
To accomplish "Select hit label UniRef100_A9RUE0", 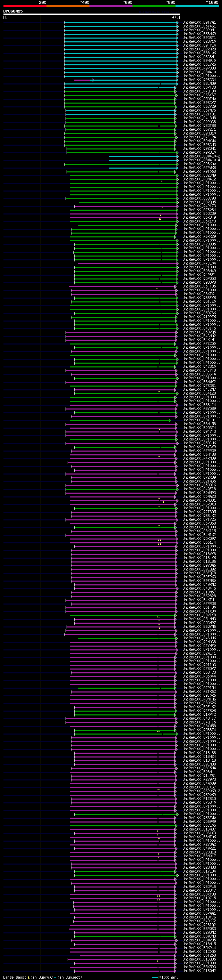I will (199, 153).
